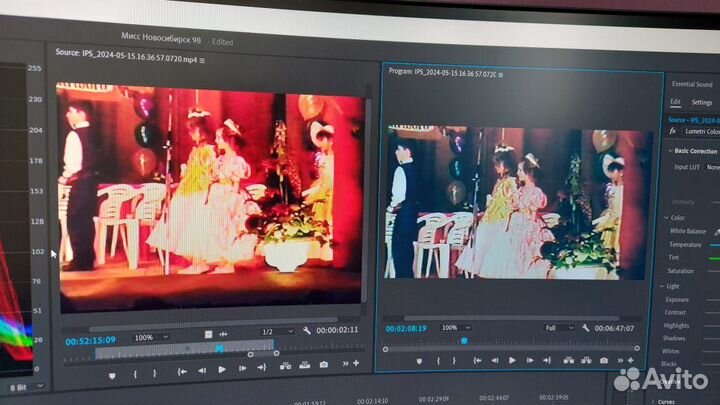
Task: Add a marker in the Source monitor
Action: (112, 374)
